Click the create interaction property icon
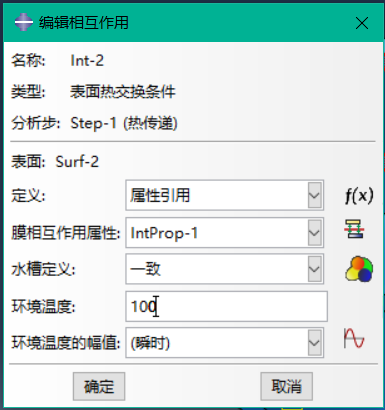Image resolution: width=385 pixels, height=410 pixels. tap(354, 229)
